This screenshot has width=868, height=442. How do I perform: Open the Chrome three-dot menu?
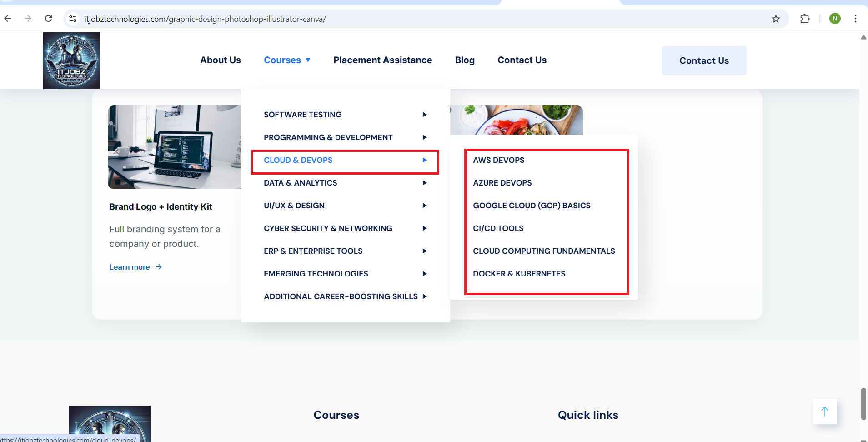pos(855,19)
